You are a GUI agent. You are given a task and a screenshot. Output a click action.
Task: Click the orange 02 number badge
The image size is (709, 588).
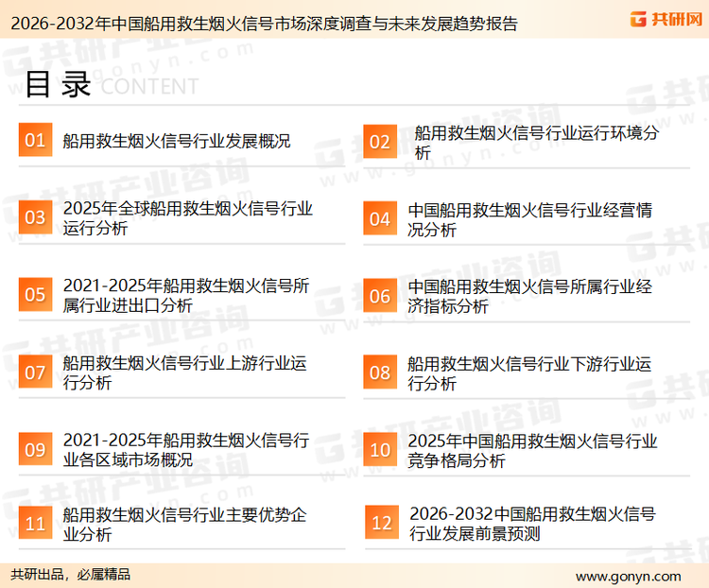click(380, 142)
